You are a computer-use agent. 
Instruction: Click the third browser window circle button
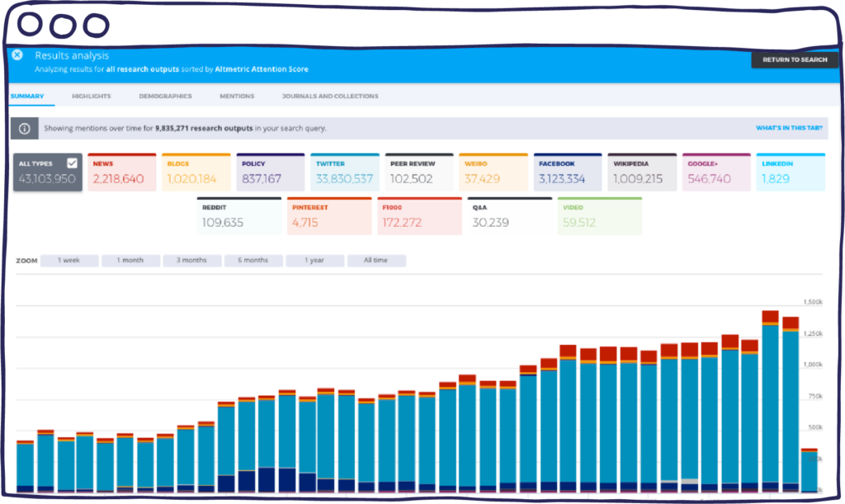coord(97,26)
